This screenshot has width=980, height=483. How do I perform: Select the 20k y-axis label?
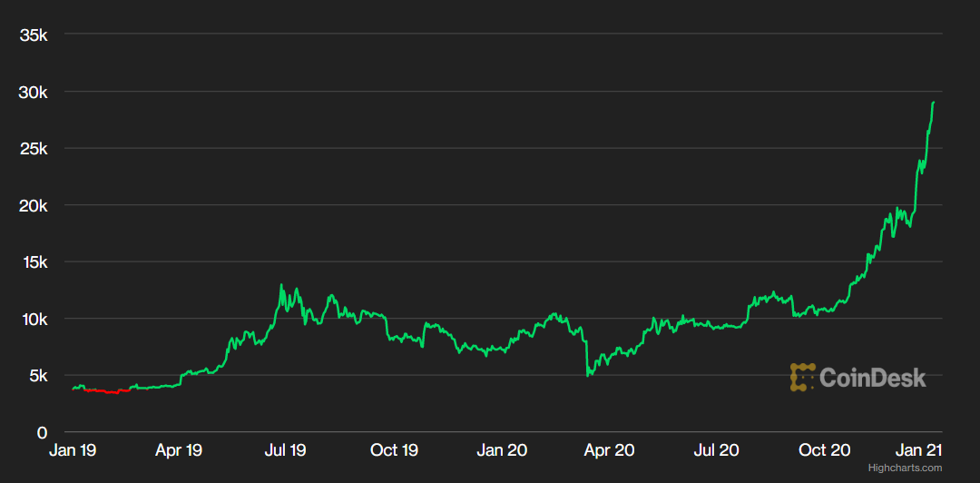(34, 206)
